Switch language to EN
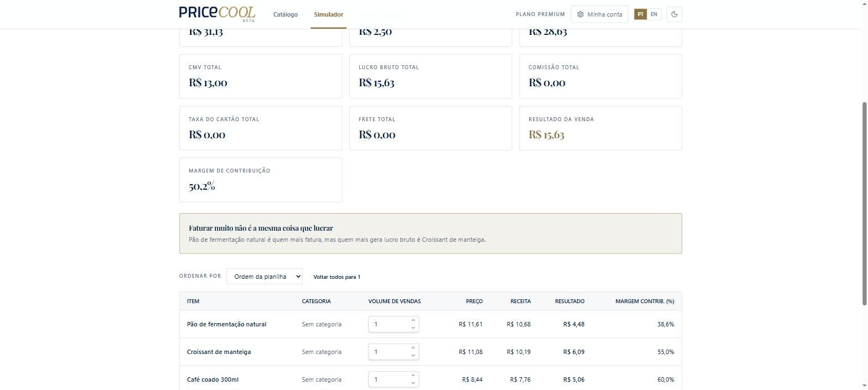The image size is (868, 390). 654,14
